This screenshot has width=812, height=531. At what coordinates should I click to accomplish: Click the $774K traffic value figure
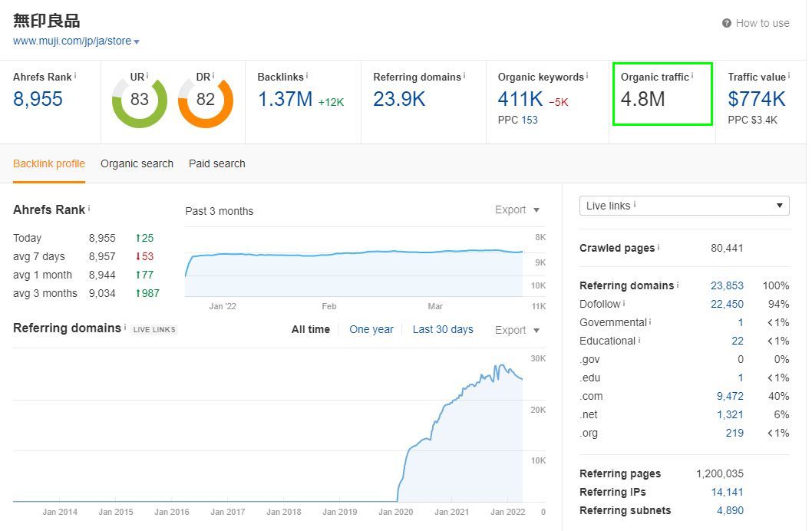[x=757, y=99]
